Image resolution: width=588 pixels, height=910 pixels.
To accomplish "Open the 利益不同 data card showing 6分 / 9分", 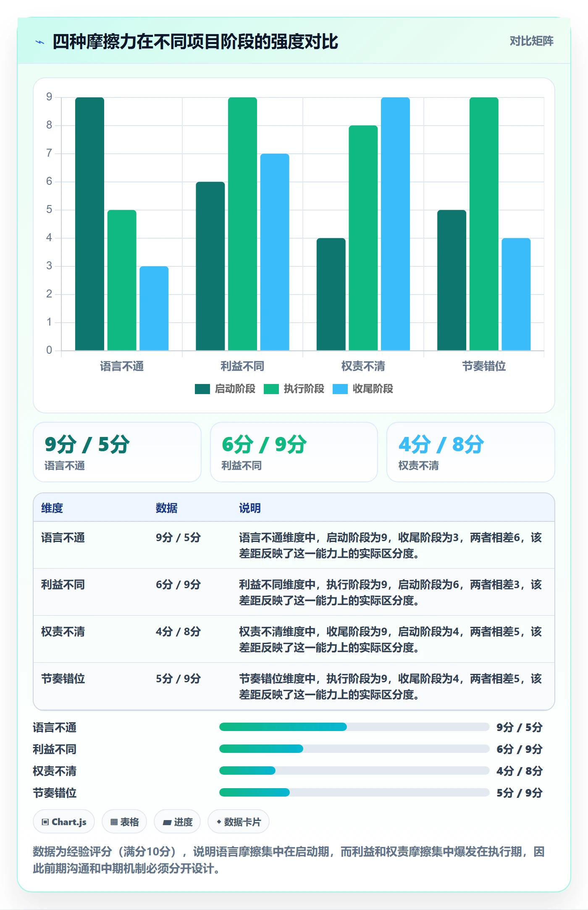I will click(294, 452).
